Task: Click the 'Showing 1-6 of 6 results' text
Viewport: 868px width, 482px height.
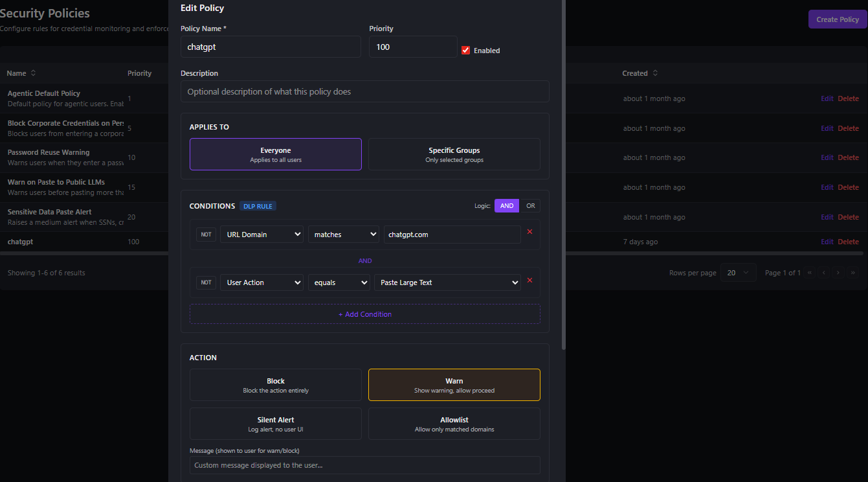Action: point(47,273)
